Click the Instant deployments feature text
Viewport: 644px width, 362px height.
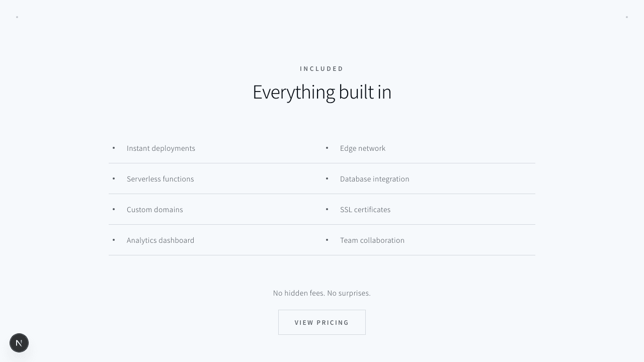pos(161,148)
